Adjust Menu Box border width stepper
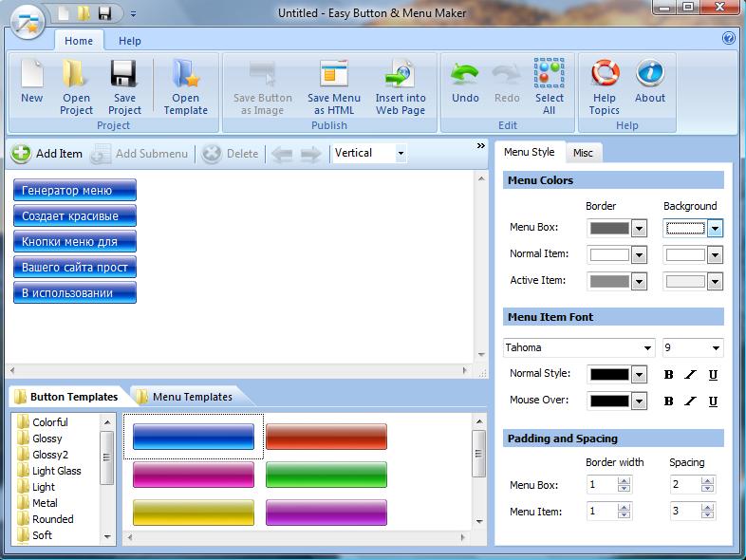Image resolution: width=746 pixels, height=560 pixels. [x=624, y=485]
